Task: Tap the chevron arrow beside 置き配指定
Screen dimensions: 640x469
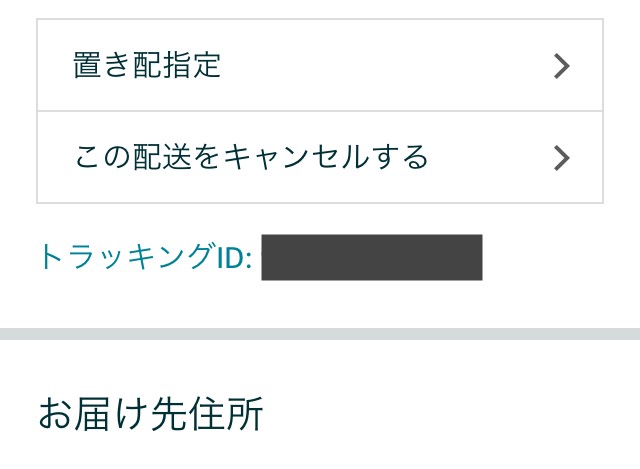Action: point(562,66)
